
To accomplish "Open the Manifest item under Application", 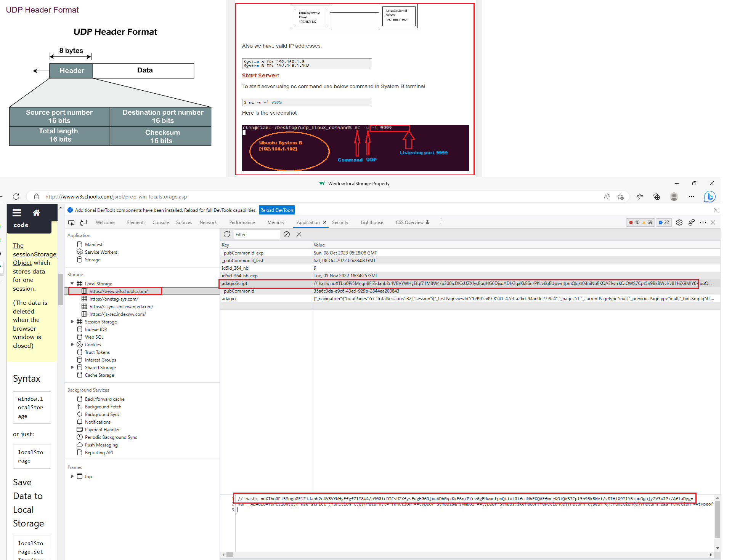I will [x=94, y=245].
